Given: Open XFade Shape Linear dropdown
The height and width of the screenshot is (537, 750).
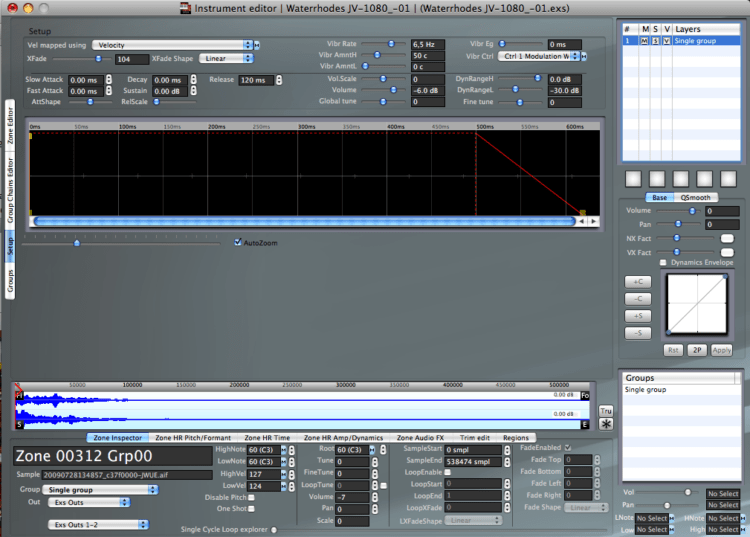Looking at the screenshot, I should coord(226,58).
